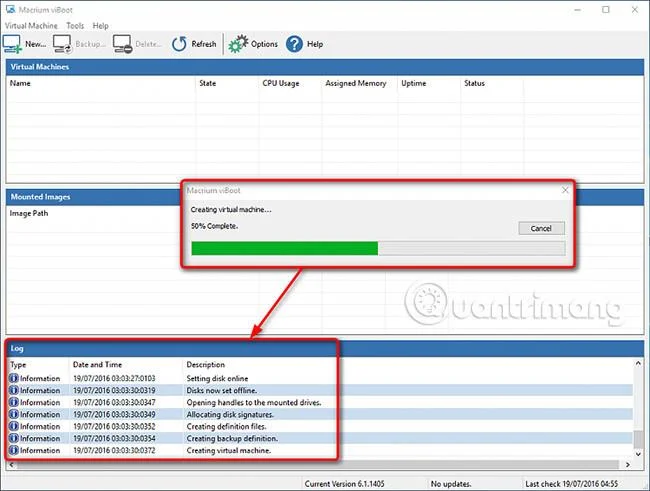Open the Virtual Machine menu
This screenshot has height=491, width=650.
[31, 26]
